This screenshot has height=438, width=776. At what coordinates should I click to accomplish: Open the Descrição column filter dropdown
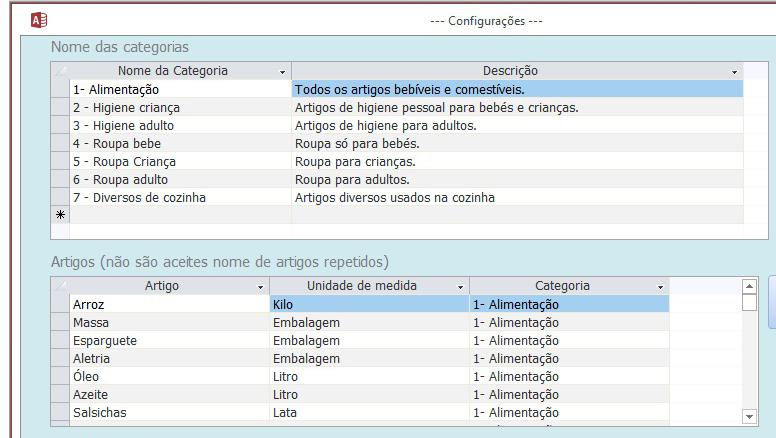tap(734, 72)
